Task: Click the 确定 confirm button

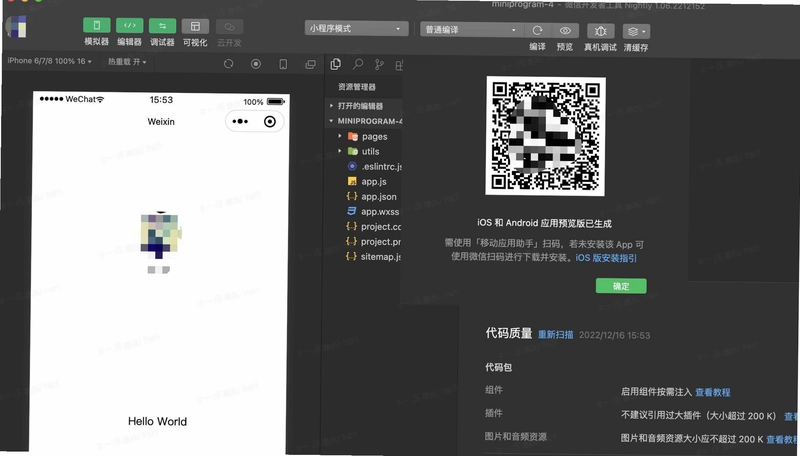Action: pos(621,286)
